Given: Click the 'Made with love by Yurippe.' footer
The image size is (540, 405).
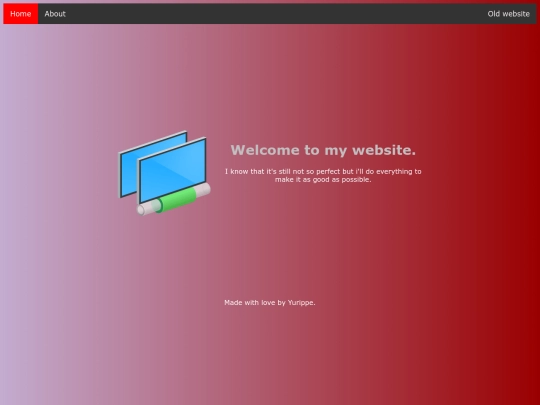Looking at the screenshot, I should click(270, 303).
